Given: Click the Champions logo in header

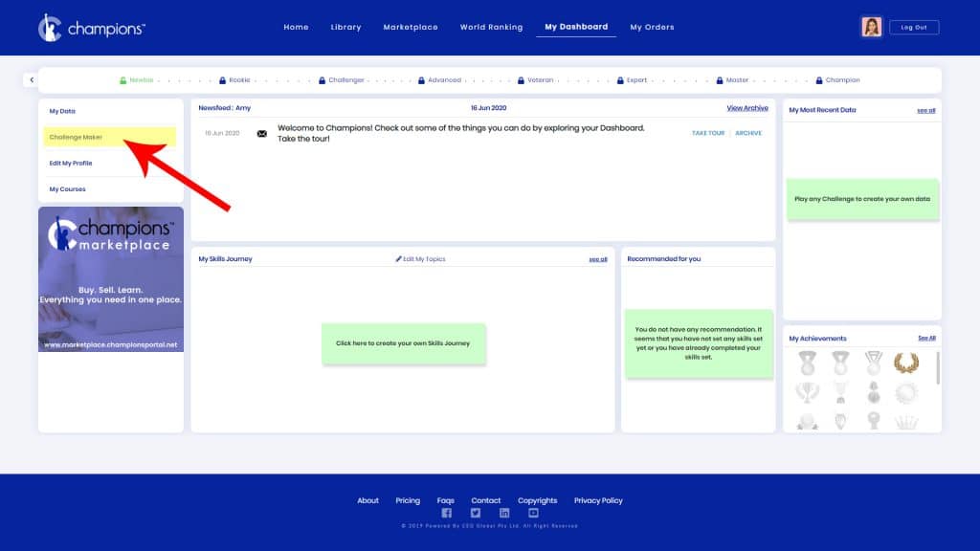Looking at the screenshot, I should click(91, 28).
